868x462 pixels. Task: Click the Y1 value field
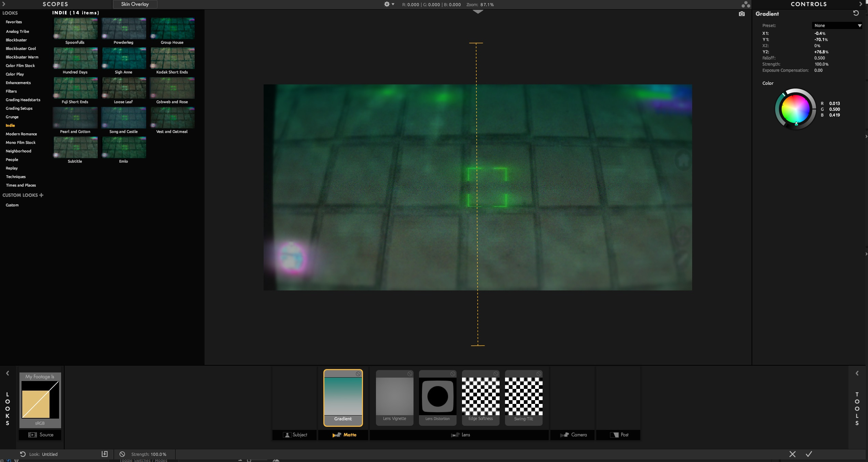(821, 40)
